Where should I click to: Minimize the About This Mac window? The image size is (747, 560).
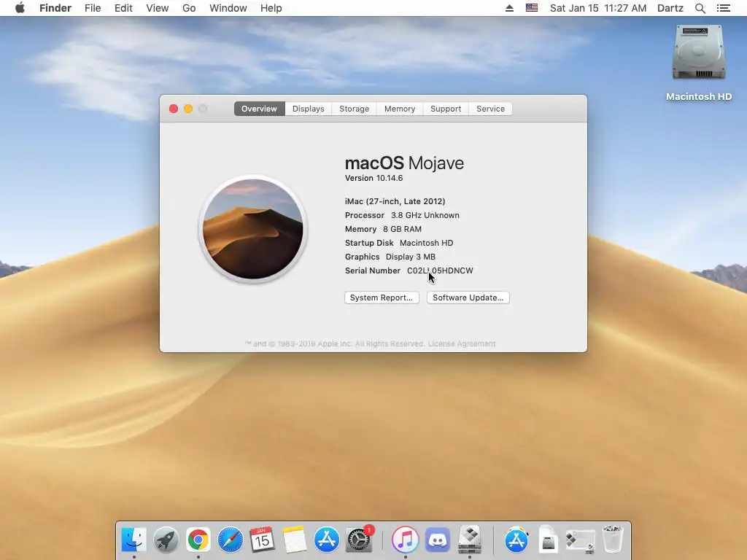(188, 109)
